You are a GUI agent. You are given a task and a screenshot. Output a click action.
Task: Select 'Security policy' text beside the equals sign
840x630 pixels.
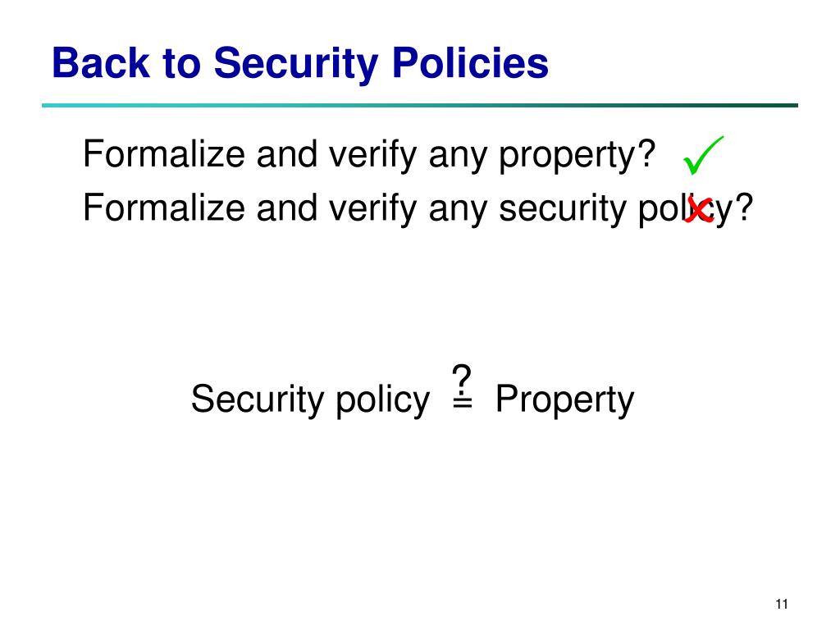pos(310,399)
